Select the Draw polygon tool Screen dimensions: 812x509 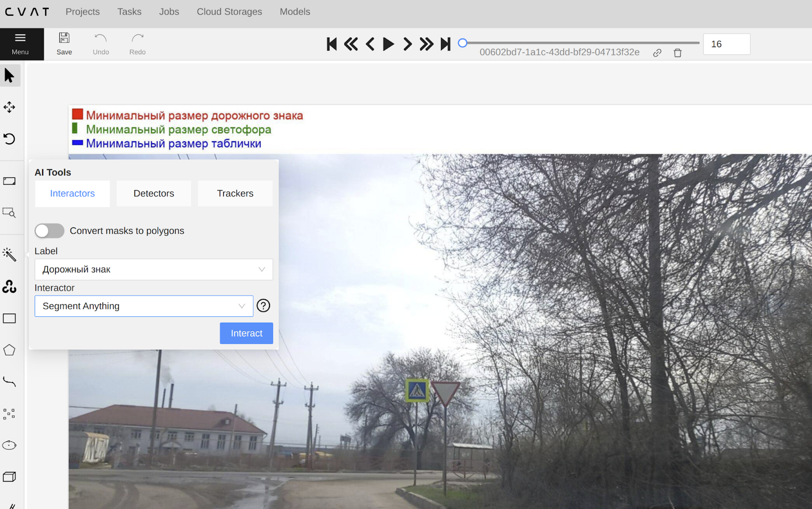click(x=10, y=350)
